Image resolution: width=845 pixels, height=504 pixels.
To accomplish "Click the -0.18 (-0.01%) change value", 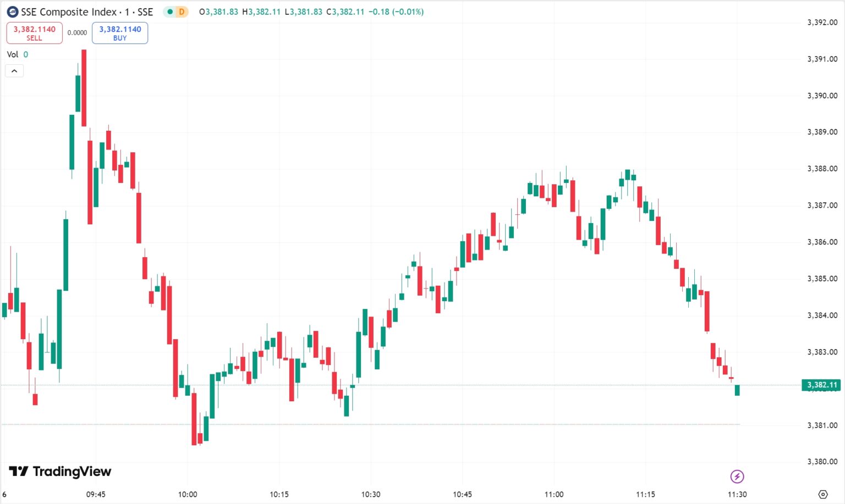I will point(396,12).
